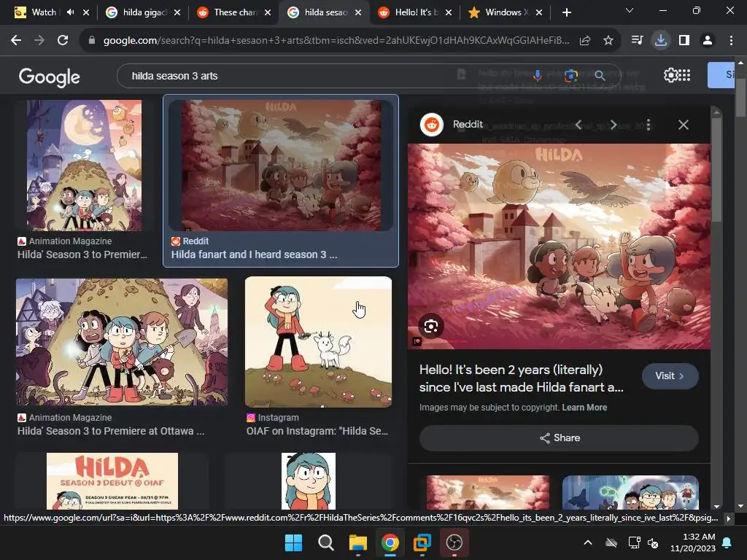Image resolution: width=747 pixels, height=560 pixels.
Task: Go back to the previous page
Action: 16,41
